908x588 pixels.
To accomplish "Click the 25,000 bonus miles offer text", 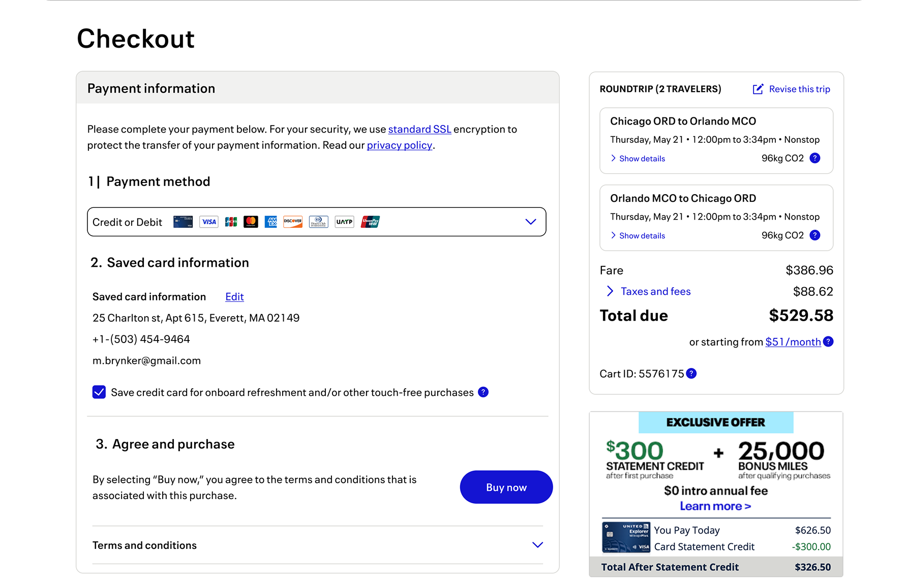I will pos(784,460).
